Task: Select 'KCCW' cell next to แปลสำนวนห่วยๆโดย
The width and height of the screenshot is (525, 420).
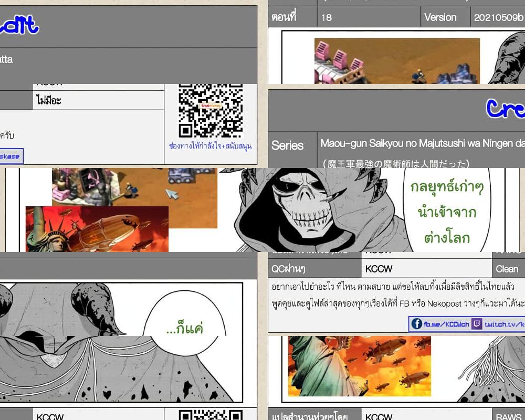Action: click(426, 415)
